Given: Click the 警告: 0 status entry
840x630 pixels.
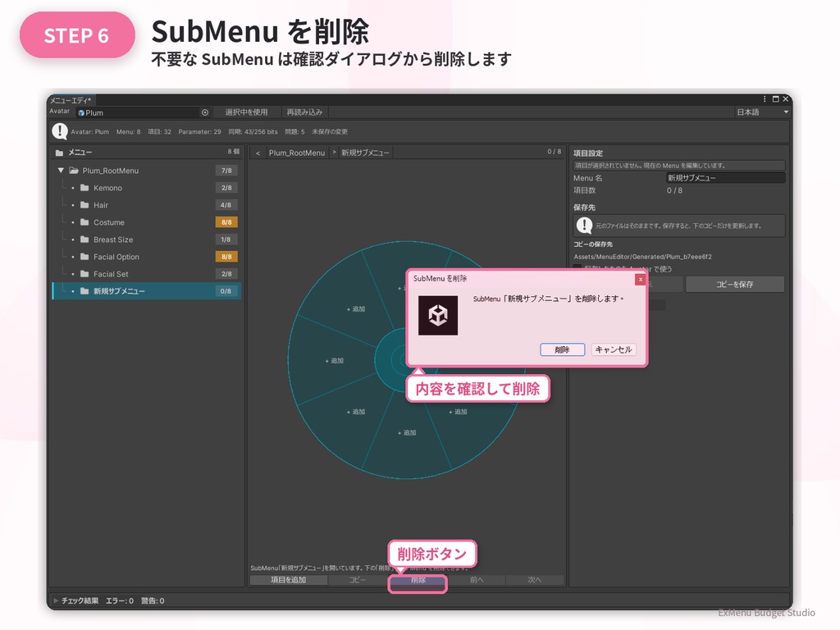Looking at the screenshot, I should pyautogui.click(x=153, y=601).
